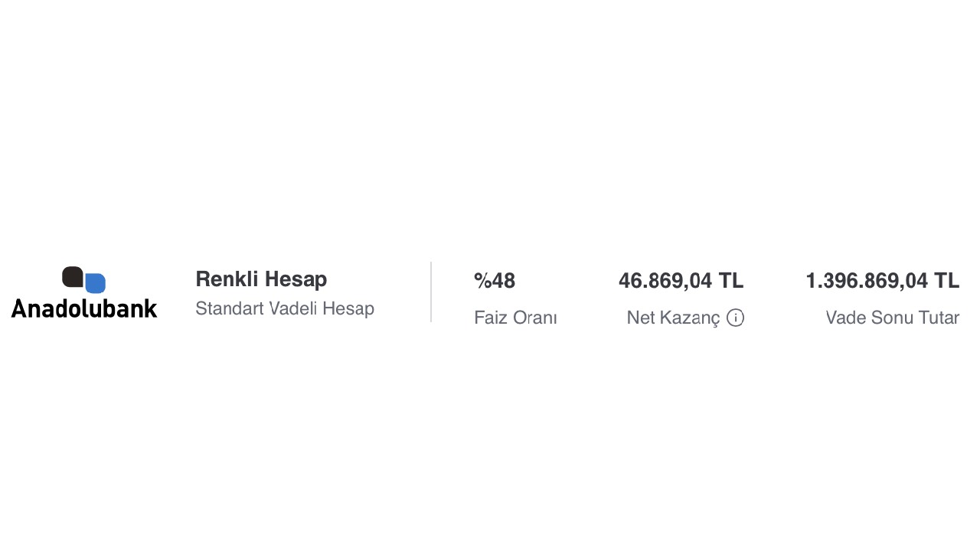Select the 46.869,04 TL net gain amount
Viewport: 980px width, 551px height.
pyautogui.click(x=681, y=281)
